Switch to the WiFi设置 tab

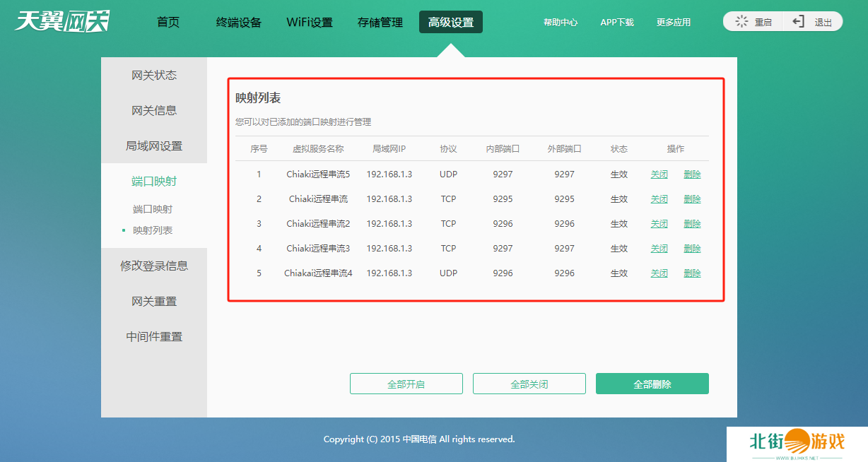coord(310,22)
